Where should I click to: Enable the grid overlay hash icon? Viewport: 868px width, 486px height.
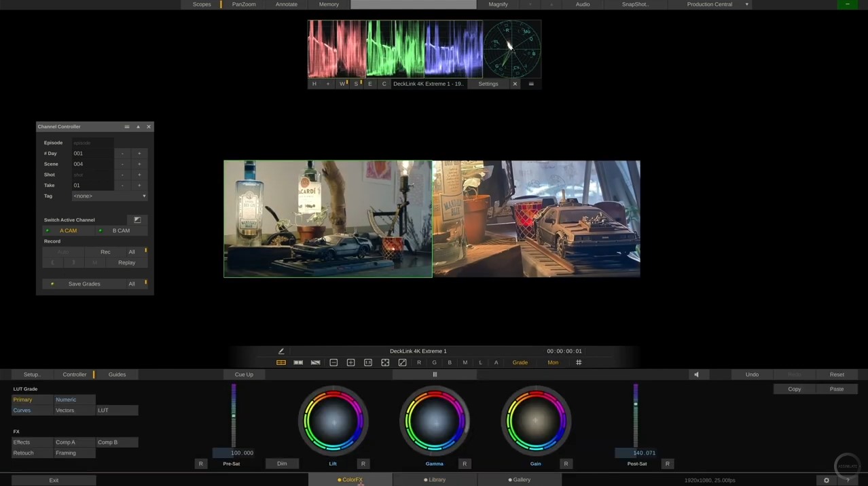(x=578, y=362)
